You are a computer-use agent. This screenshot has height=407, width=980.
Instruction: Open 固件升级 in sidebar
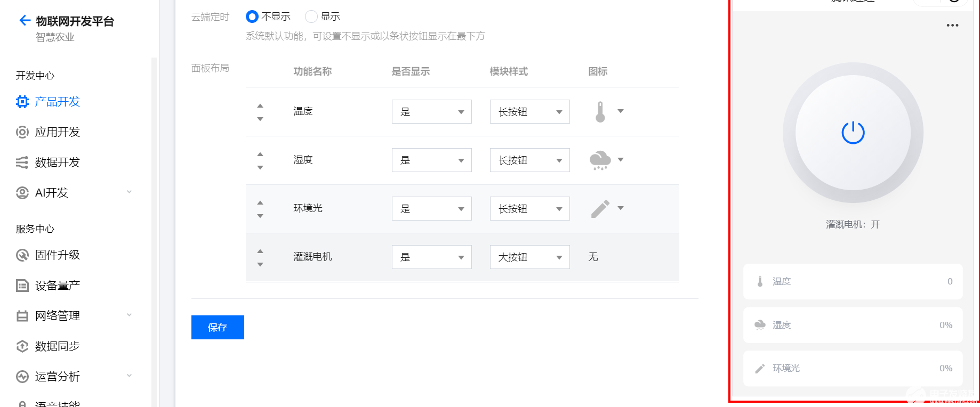(58, 255)
